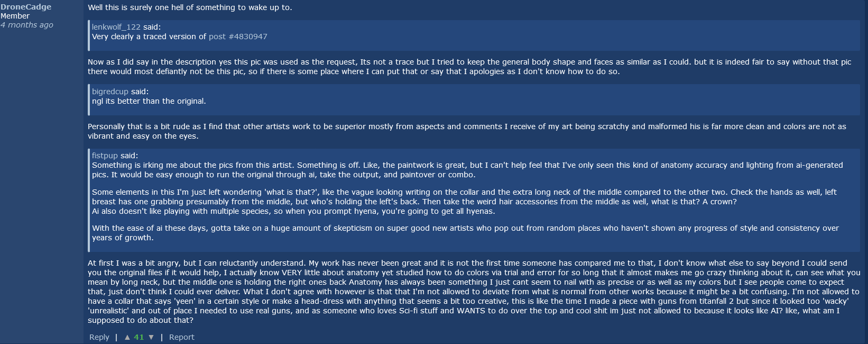Click the paragraph starting 'Now as I did say'

469,67
